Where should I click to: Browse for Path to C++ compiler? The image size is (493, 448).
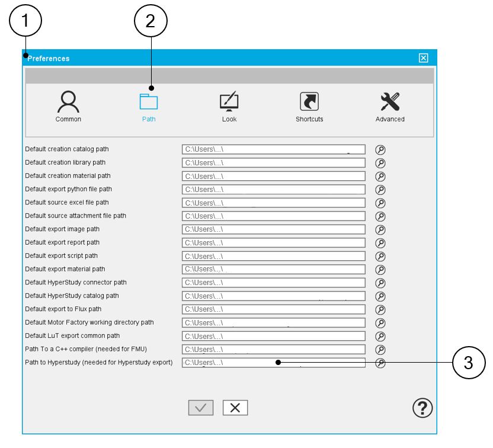(380, 350)
